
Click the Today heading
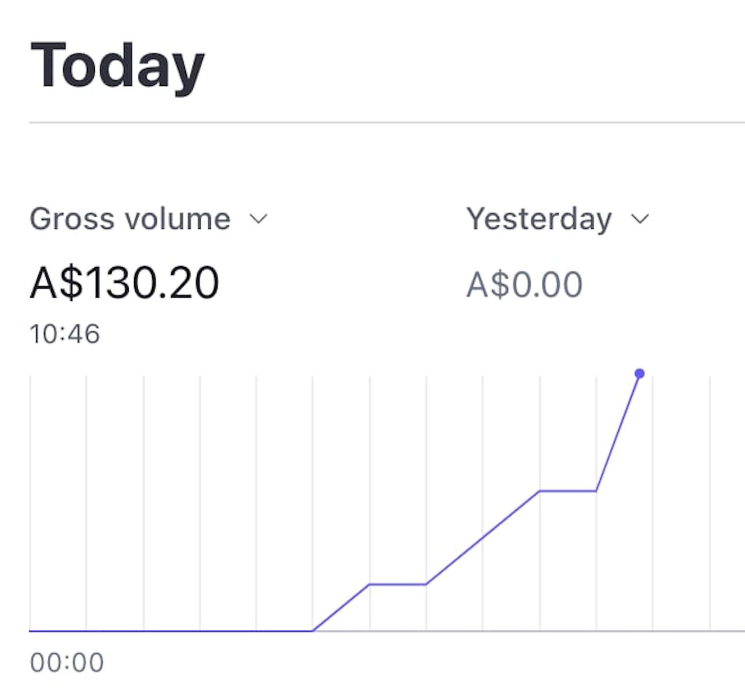pyautogui.click(x=118, y=66)
